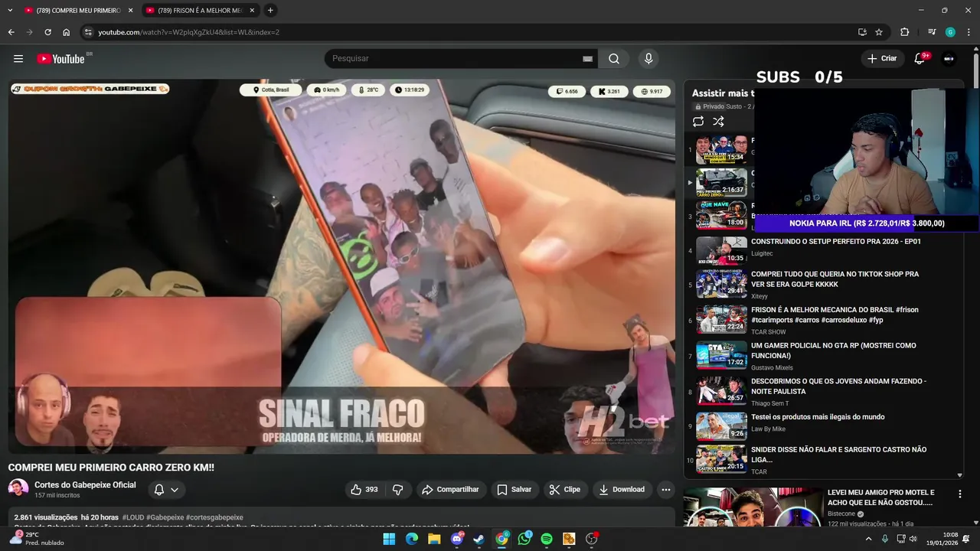This screenshot has width=980, height=551.
Task: Open the 26:57 NOITE PAULISTA thumbnail
Action: tap(721, 391)
